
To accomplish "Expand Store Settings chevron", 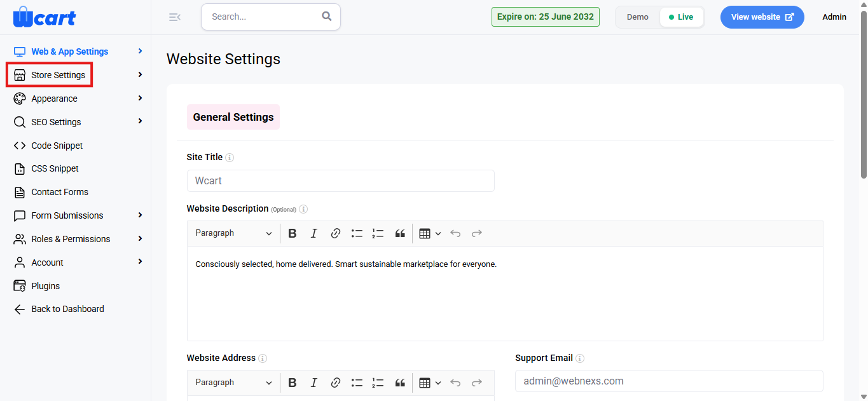I will [x=141, y=74].
